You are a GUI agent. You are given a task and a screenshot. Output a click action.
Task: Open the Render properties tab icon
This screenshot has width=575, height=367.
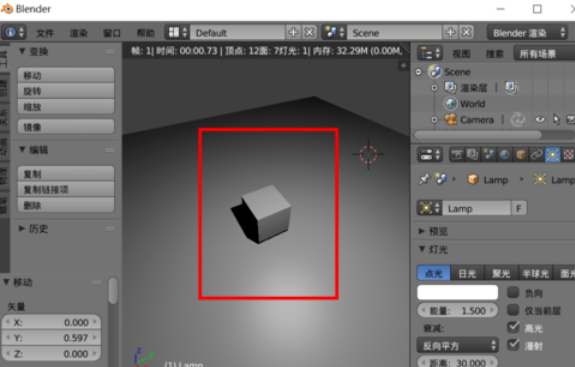(x=457, y=155)
